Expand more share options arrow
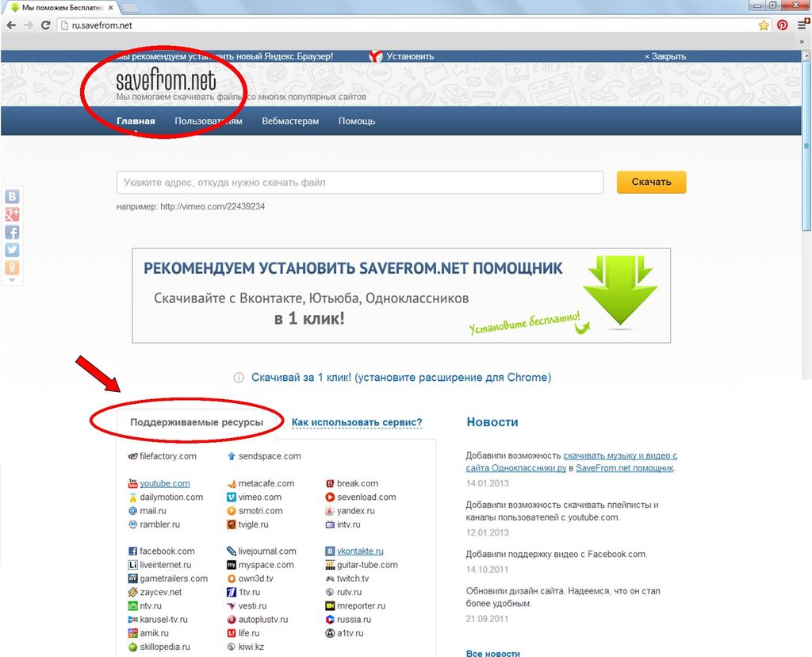Screen dimensions: 812x657 pyautogui.click(x=12, y=280)
